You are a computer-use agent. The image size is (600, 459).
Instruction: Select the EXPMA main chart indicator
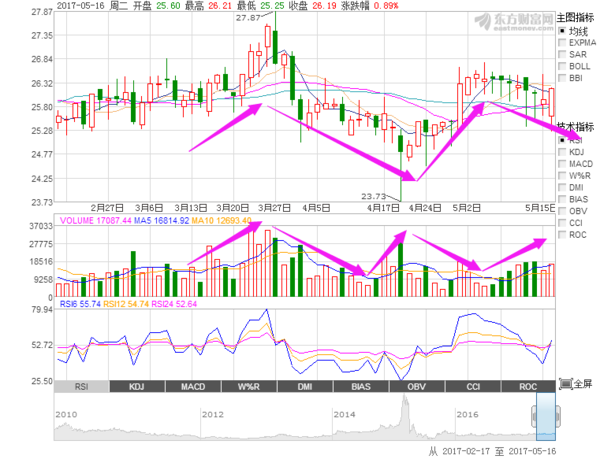coord(562,42)
